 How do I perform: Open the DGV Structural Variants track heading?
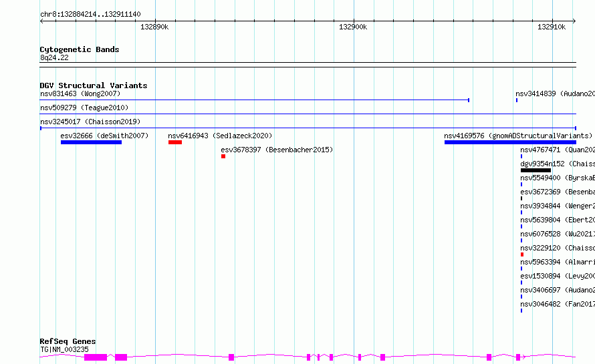94,85
